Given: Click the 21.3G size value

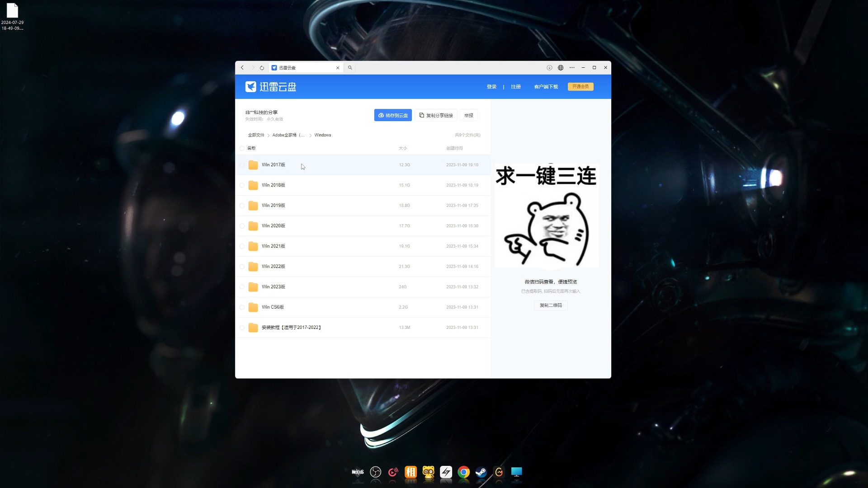Looking at the screenshot, I should tap(404, 267).
